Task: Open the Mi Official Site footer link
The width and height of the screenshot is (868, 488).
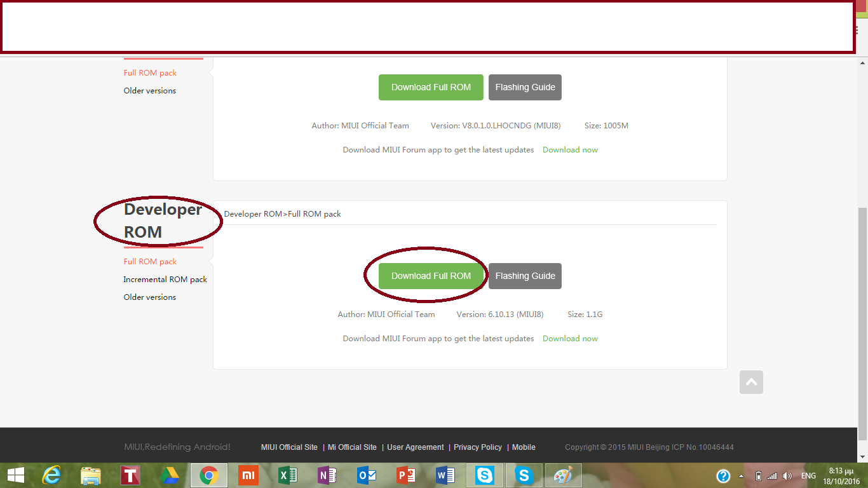Action: pos(352,447)
